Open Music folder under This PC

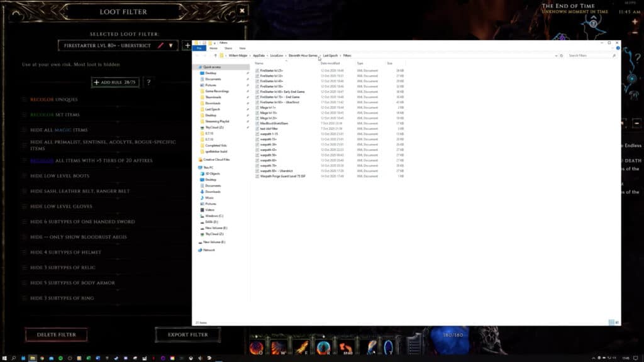click(209, 198)
